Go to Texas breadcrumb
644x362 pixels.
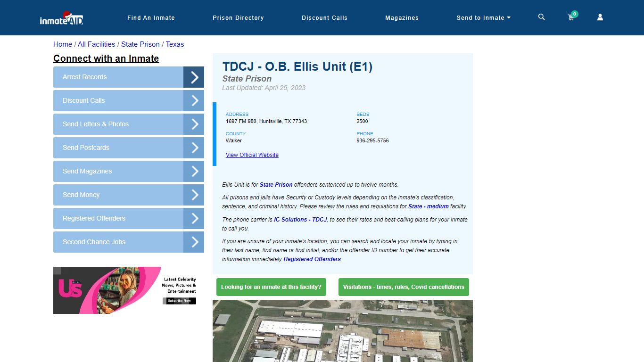175,44
